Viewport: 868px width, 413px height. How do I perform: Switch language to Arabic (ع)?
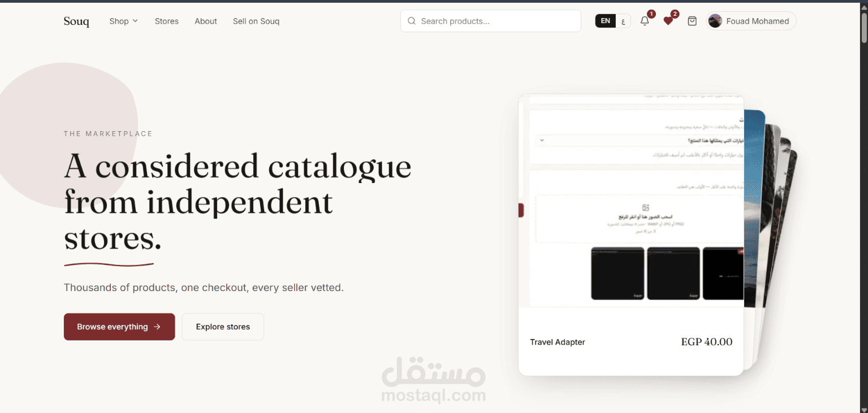pyautogui.click(x=623, y=21)
